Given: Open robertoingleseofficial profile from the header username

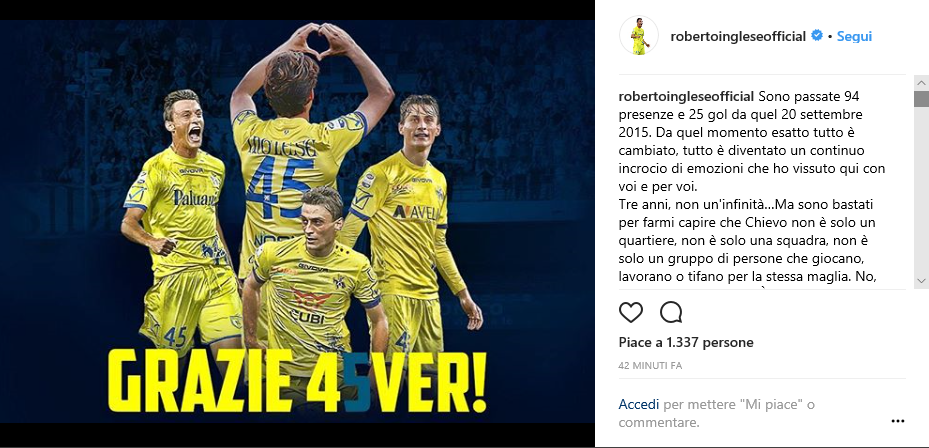Looking at the screenshot, I should [x=738, y=36].
